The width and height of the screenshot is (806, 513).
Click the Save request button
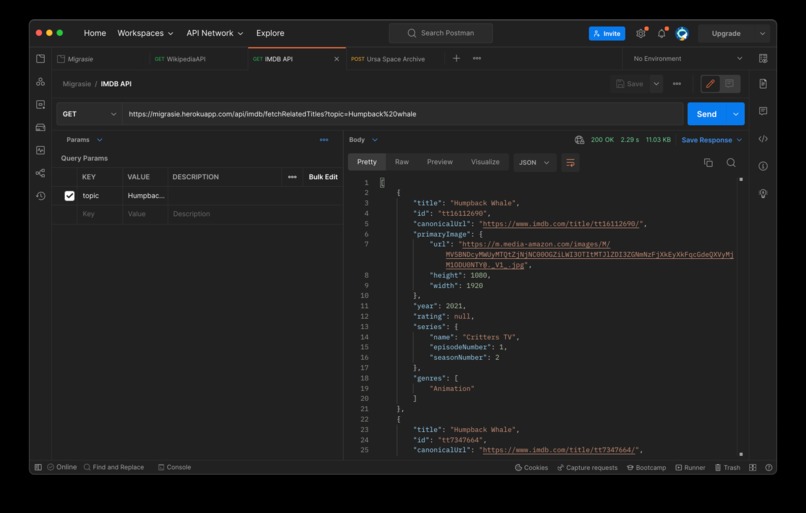[630, 84]
